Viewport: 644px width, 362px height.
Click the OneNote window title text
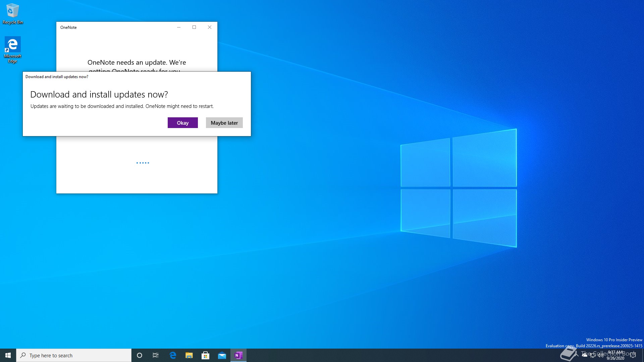tap(68, 27)
